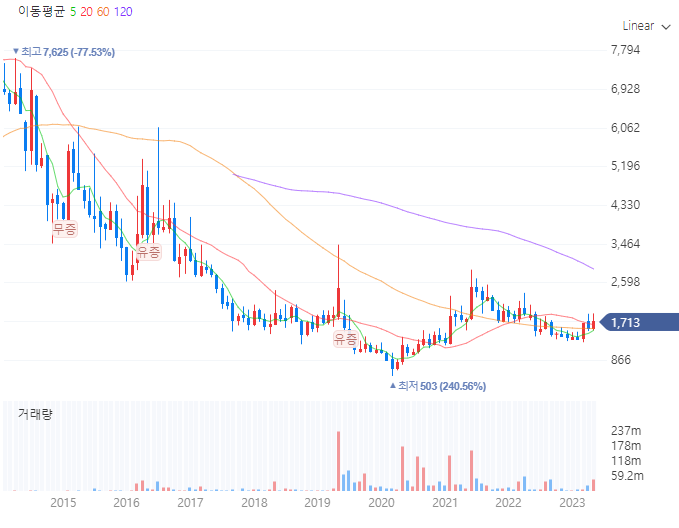Screen dimensions: 679x528
Task: Click the 2023 year label
Action: [x=572, y=502]
